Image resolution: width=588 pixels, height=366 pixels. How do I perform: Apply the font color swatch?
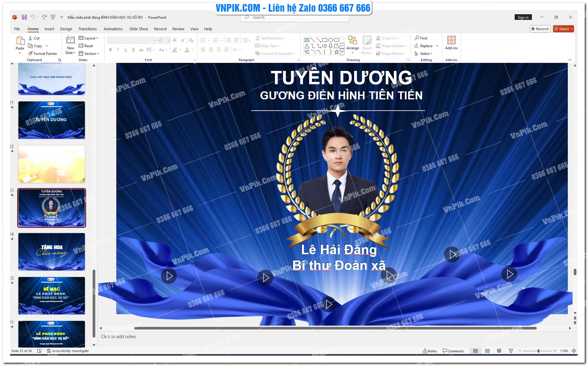click(x=187, y=50)
